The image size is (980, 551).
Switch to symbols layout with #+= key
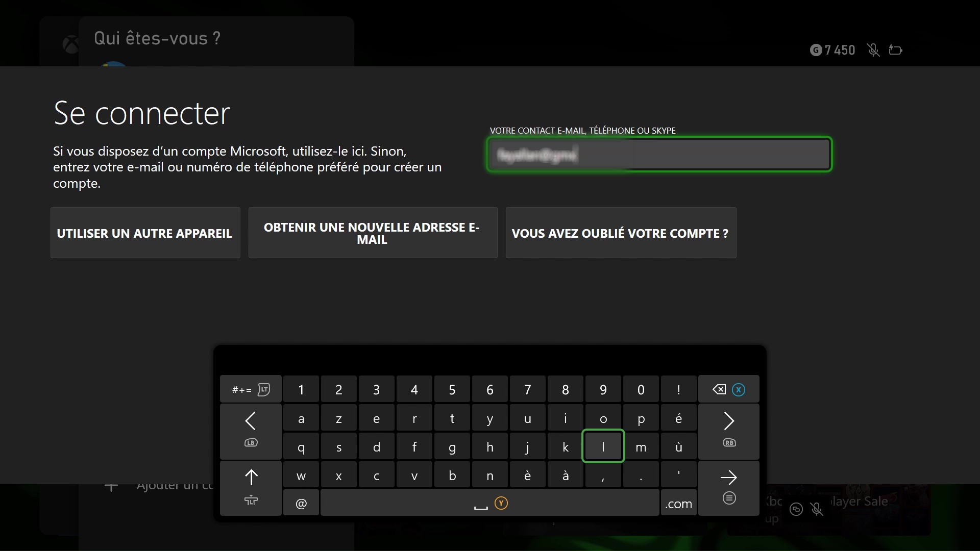tap(251, 390)
